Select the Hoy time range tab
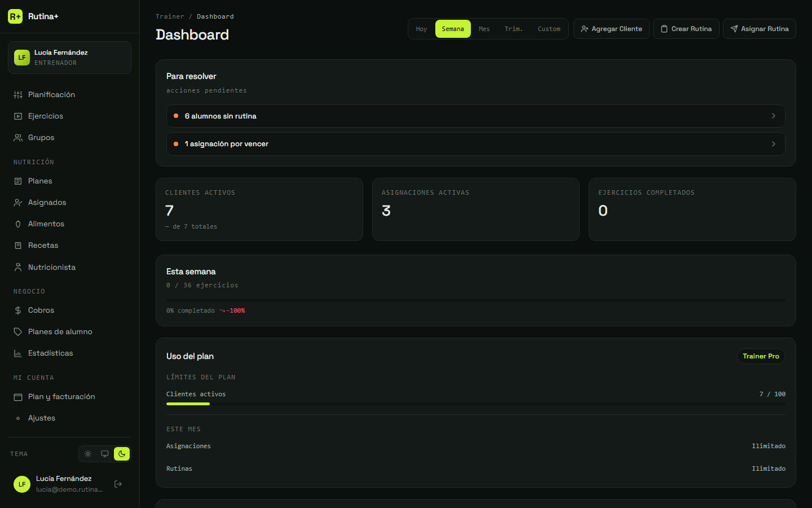This screenshot has height=508, width=812. pos(421,29)
